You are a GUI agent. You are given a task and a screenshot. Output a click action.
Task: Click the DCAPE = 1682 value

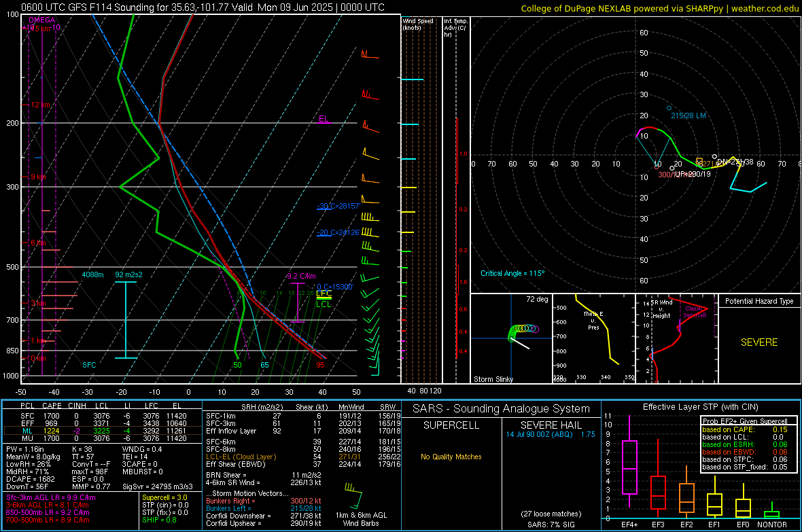pos(30,479)
